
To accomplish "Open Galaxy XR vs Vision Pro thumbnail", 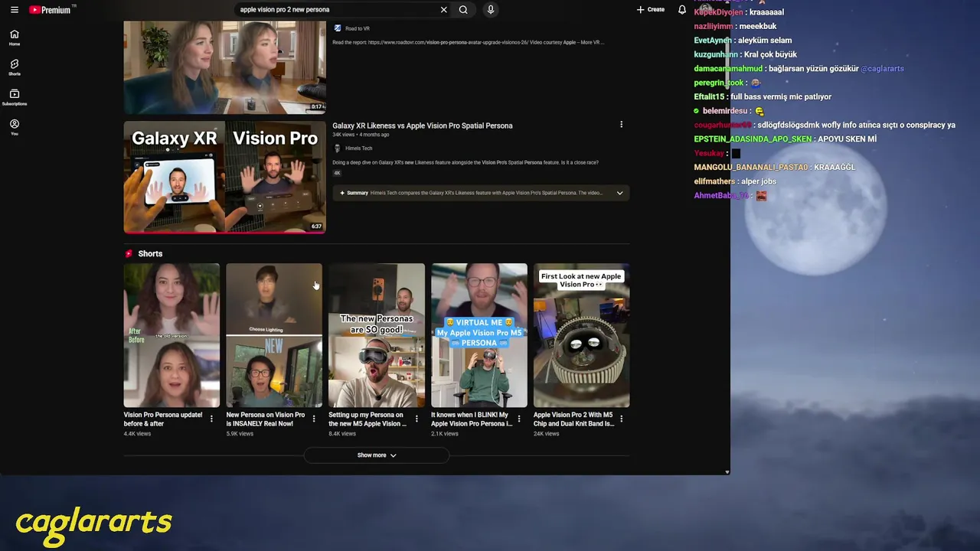I will tap(224, 177).
